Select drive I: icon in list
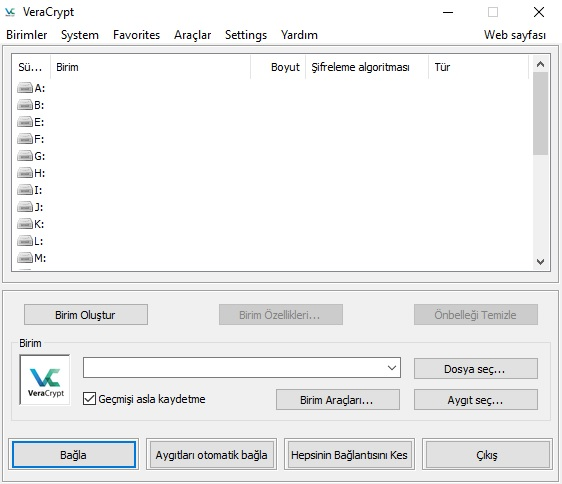 [x=25, y=190]
